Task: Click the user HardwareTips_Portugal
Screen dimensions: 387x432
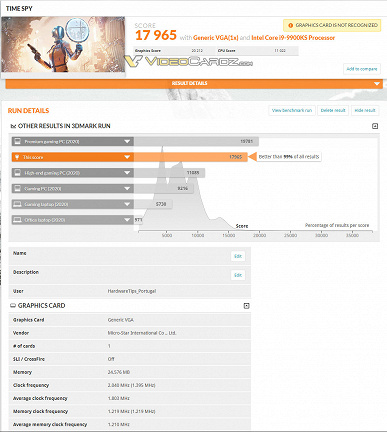Action: pos(132,291)
